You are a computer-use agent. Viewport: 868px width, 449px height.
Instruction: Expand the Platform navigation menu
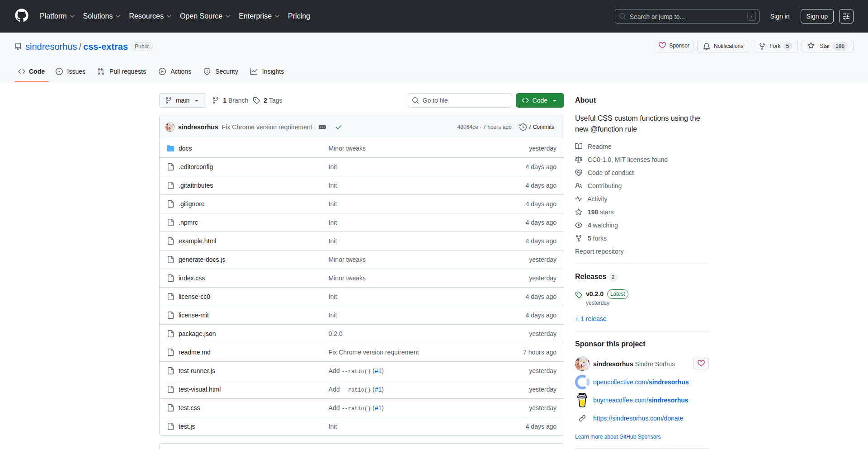coord(57,16)
